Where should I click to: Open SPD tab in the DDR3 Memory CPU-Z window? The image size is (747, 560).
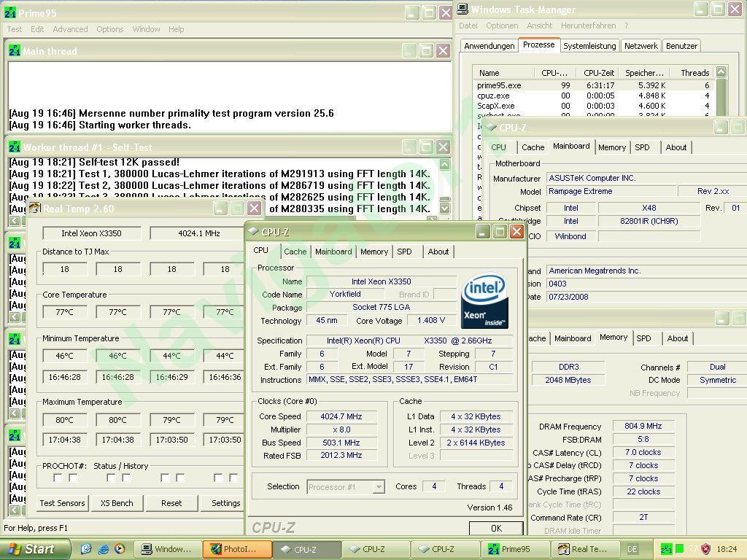[x=643, y=338]
